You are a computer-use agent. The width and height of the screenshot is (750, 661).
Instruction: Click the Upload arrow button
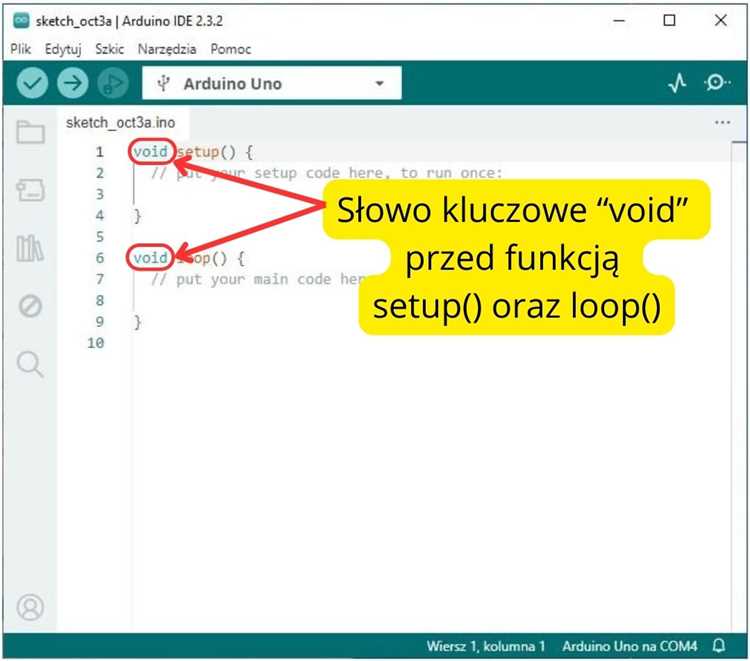73,83
